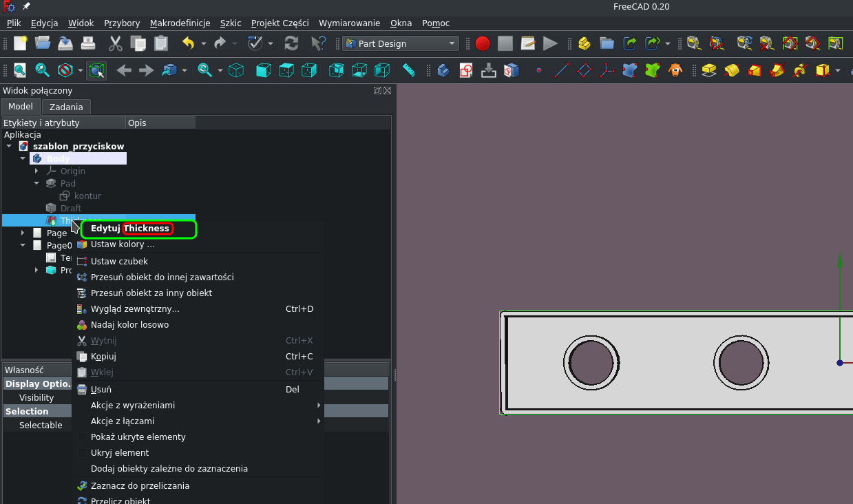Set the view to isometric
Viewport: 853px width, 504px height.
pyautogui.click(x=236, y=70)
